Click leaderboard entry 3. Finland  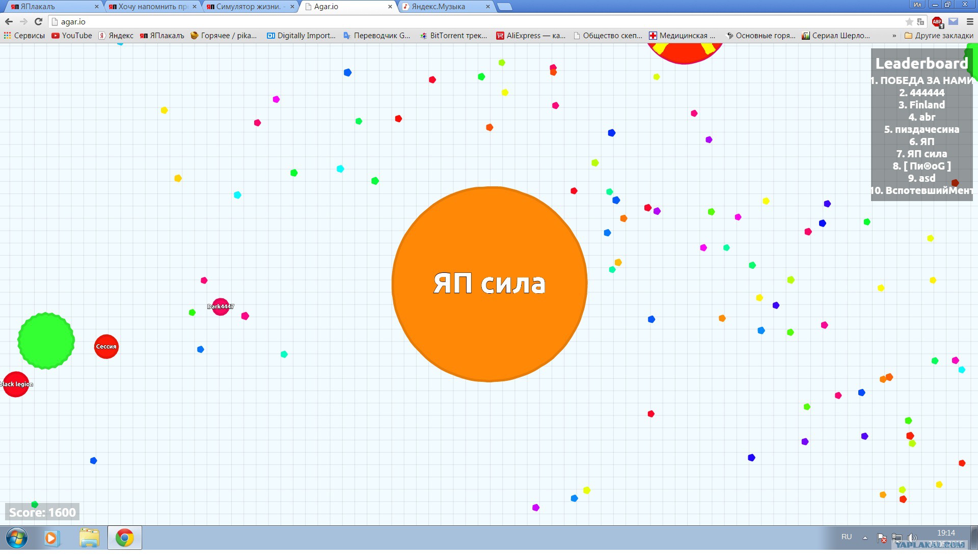tap(921, 105)
